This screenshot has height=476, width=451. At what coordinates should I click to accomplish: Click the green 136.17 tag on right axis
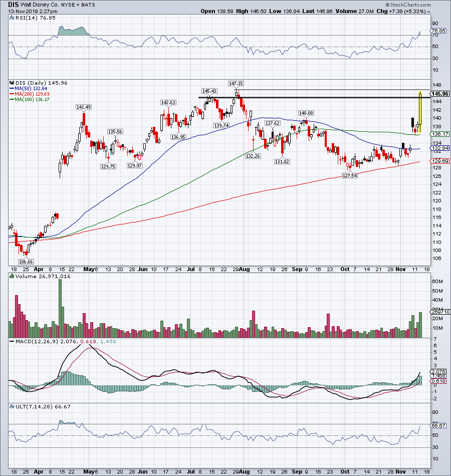click(440, 134)
